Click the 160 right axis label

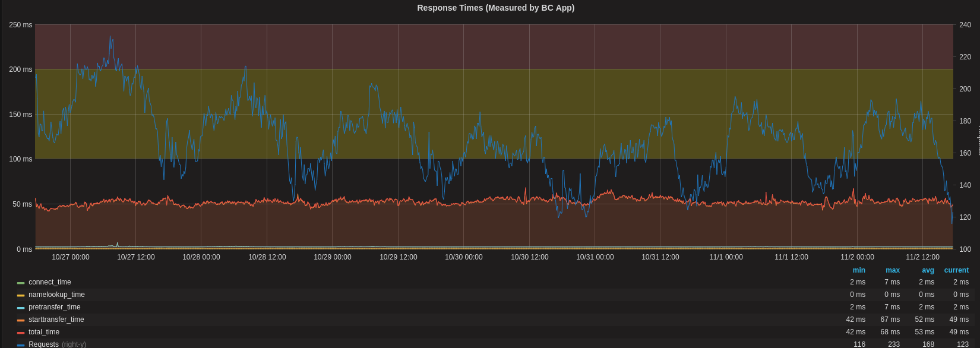[965, 153]
